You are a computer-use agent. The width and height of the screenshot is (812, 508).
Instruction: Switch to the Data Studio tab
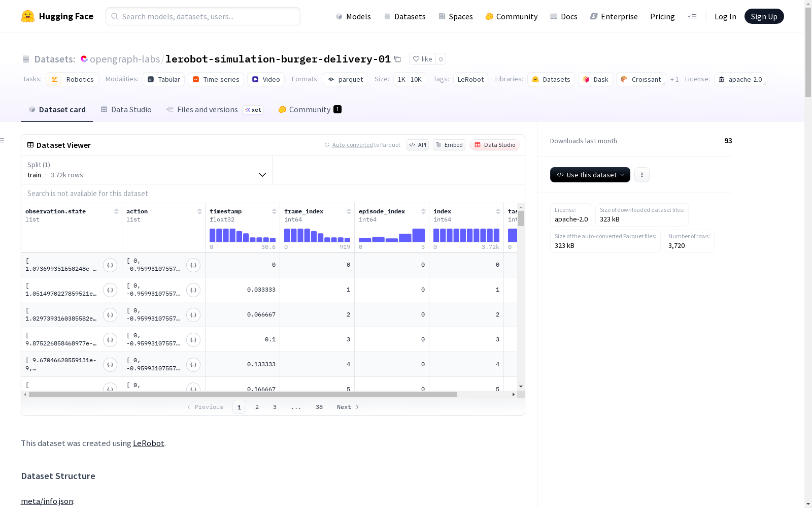coord(126,110)
